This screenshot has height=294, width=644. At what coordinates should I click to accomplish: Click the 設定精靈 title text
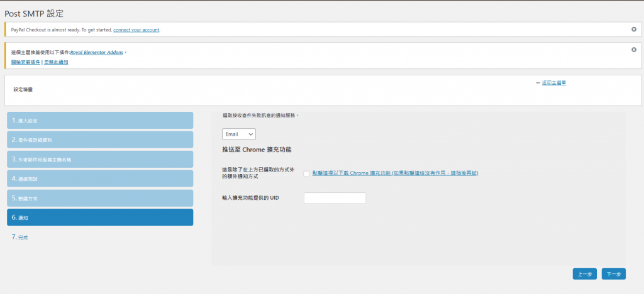[23, 89]
